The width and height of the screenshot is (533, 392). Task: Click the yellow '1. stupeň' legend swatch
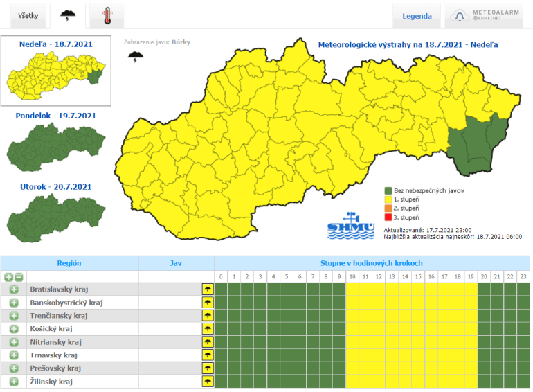coord(388,199)
